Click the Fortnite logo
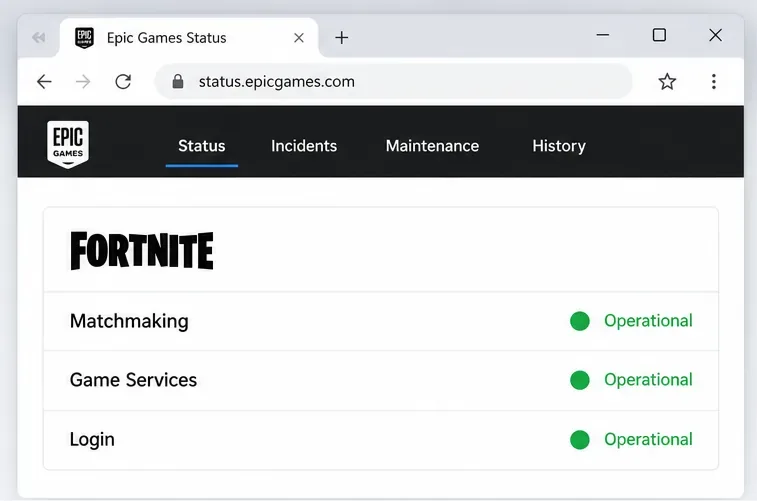The width and height of the screenshot is (757, 501). pos(142,250)
